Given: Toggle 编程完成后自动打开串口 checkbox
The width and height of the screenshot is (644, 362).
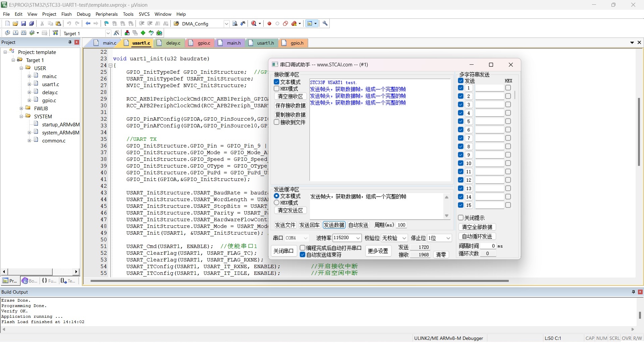Looking at the screenshot, I should (303, 248).
